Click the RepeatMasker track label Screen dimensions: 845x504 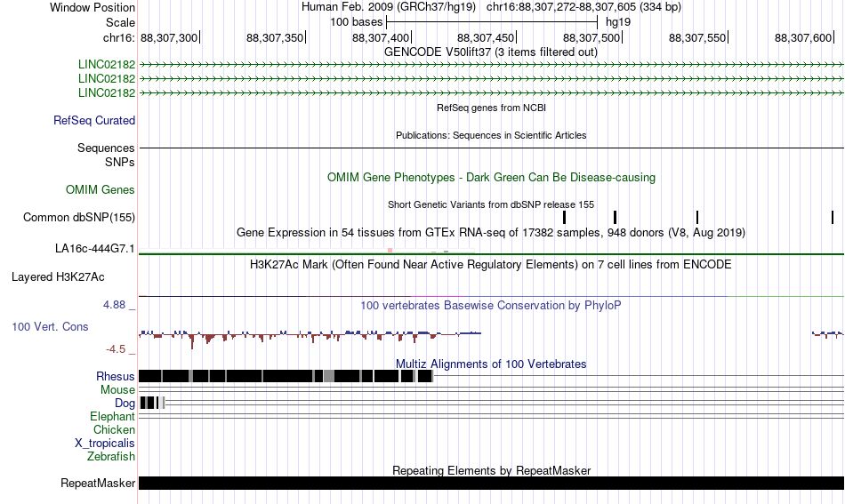98,483
